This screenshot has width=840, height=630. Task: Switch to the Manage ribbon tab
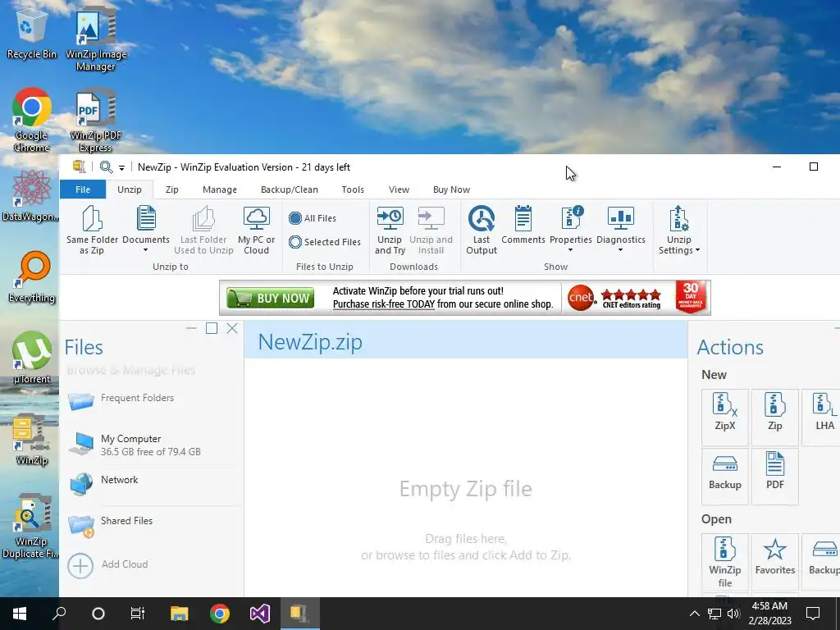click(220, 189)
